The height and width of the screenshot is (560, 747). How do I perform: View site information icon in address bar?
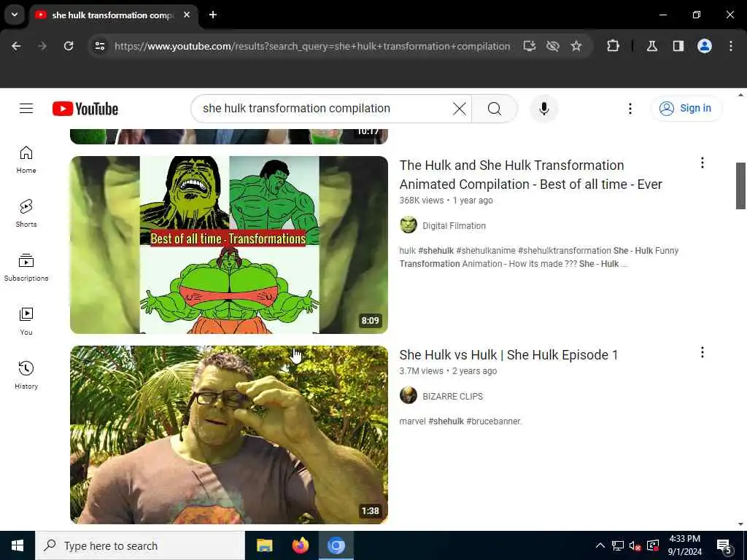pos(99,46)
